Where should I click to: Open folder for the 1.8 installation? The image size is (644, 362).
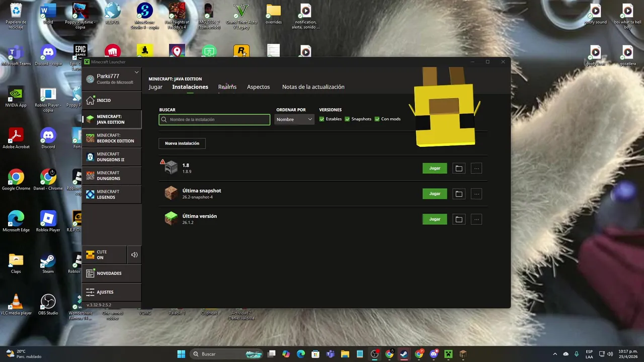coord(458,168)
